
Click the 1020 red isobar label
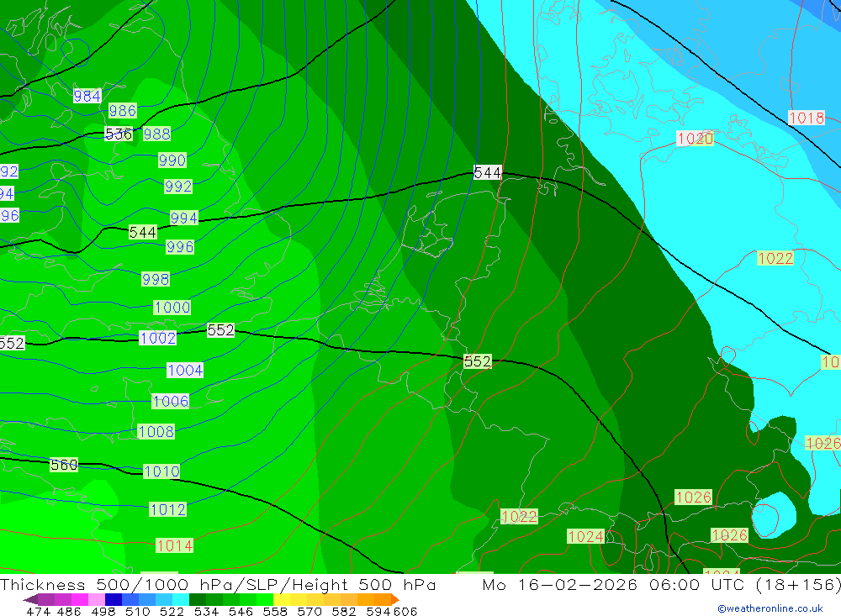(x=696, y=139)
